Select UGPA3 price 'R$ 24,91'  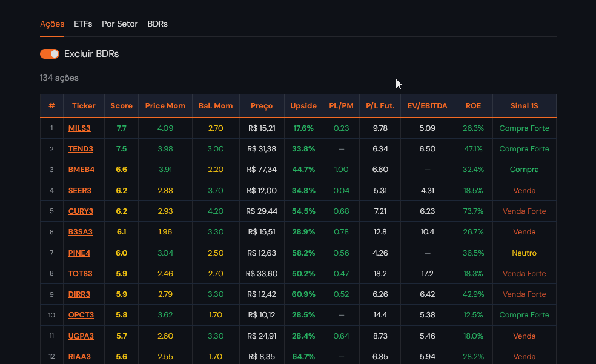coord(262,336)
